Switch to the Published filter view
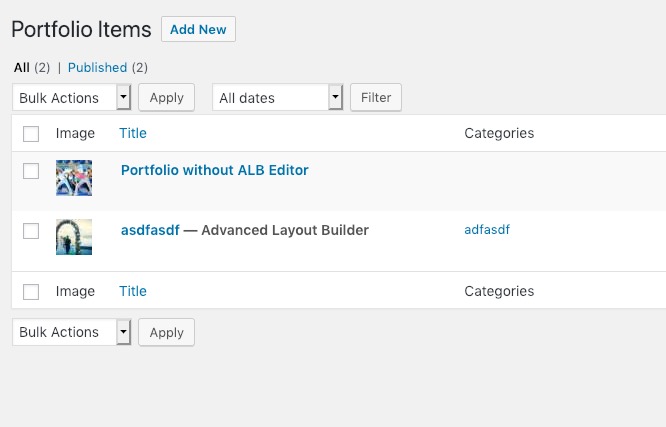This screenshot has height=427, width=666. tap(97, 68)
